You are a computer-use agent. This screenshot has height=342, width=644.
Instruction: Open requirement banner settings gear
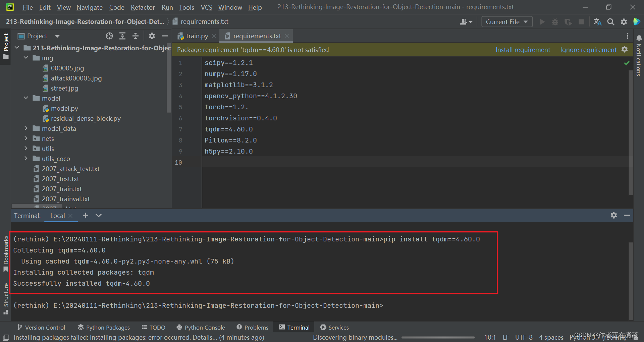point(625,50)
